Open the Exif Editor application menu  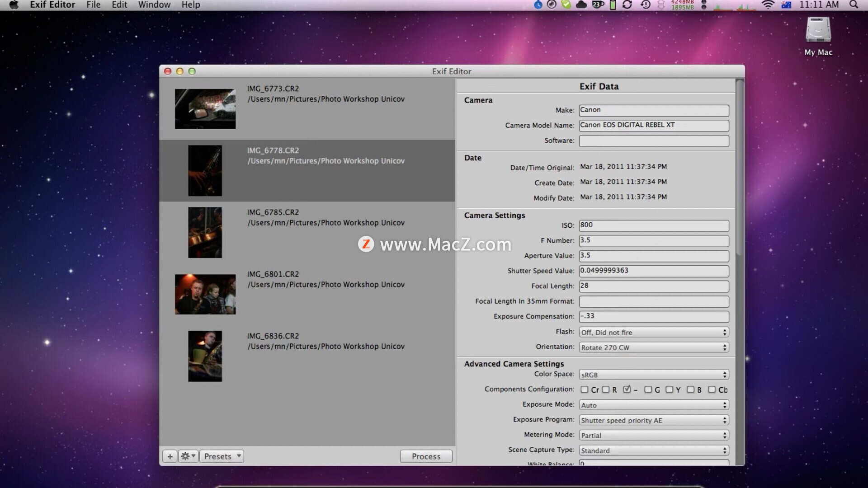[x=52, y=5]
